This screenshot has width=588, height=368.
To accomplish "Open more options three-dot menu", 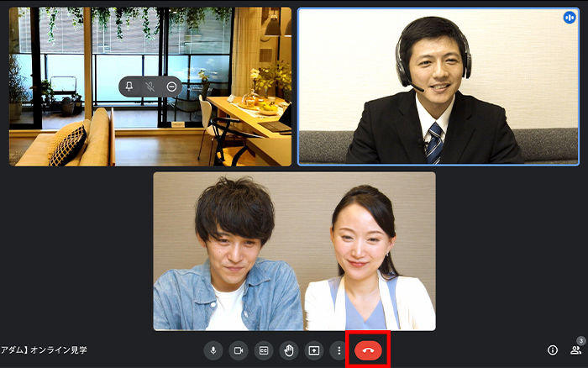I will pyautogui.click(x=339, y=350).
